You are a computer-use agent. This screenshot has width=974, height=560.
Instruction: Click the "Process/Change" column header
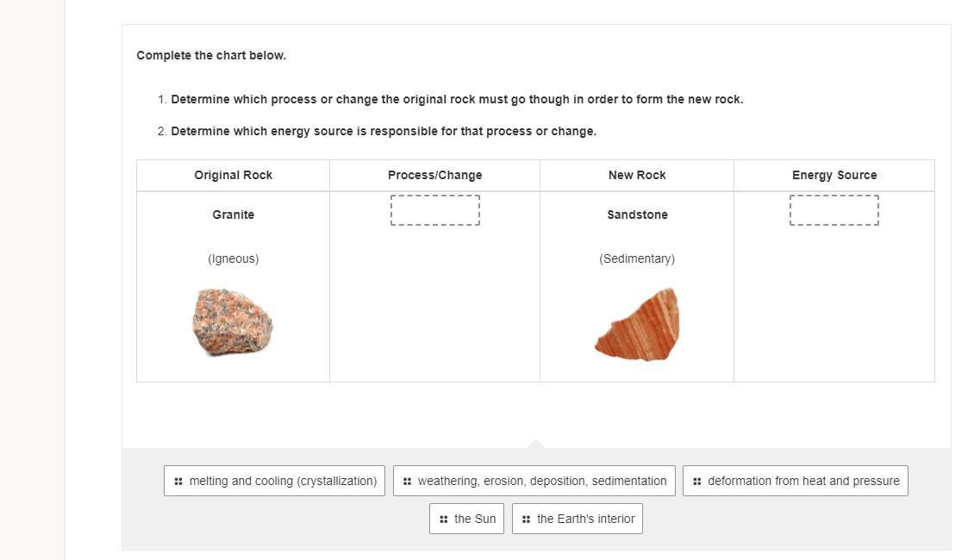coord(435,175)
